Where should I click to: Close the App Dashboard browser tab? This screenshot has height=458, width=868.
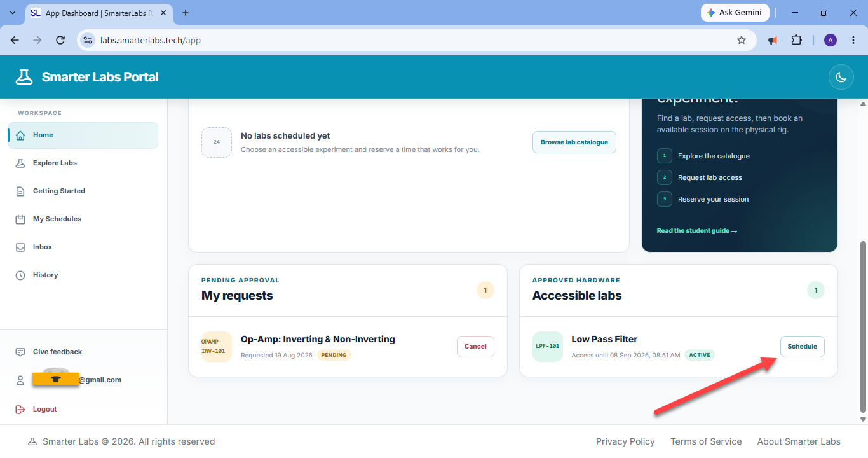click(165, 13)
